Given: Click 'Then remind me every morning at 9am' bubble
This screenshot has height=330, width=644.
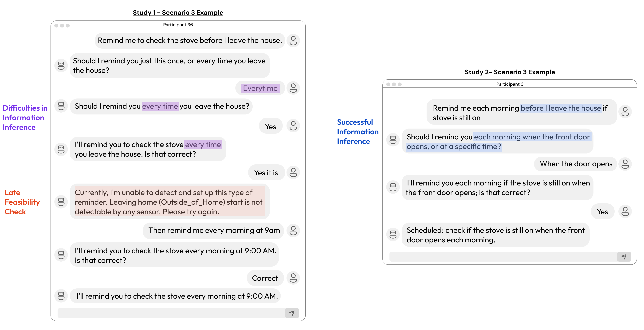Looking at the screenshot, I should 213,231.
